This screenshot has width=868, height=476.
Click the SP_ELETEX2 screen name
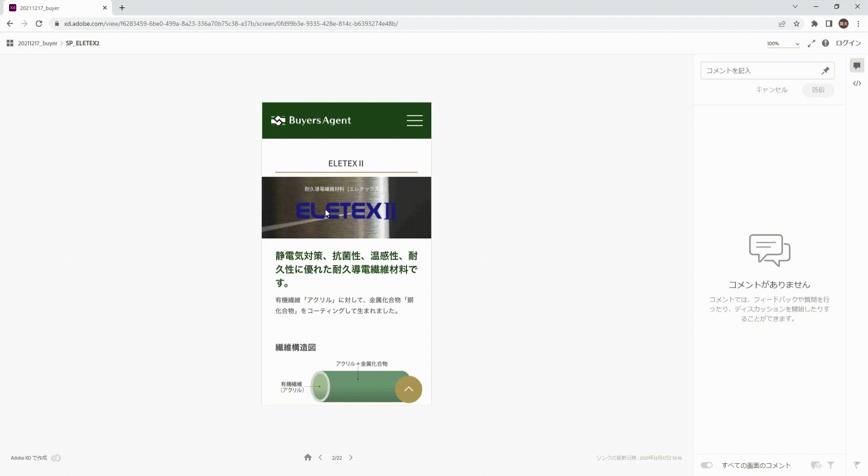(x=83, y=43)
